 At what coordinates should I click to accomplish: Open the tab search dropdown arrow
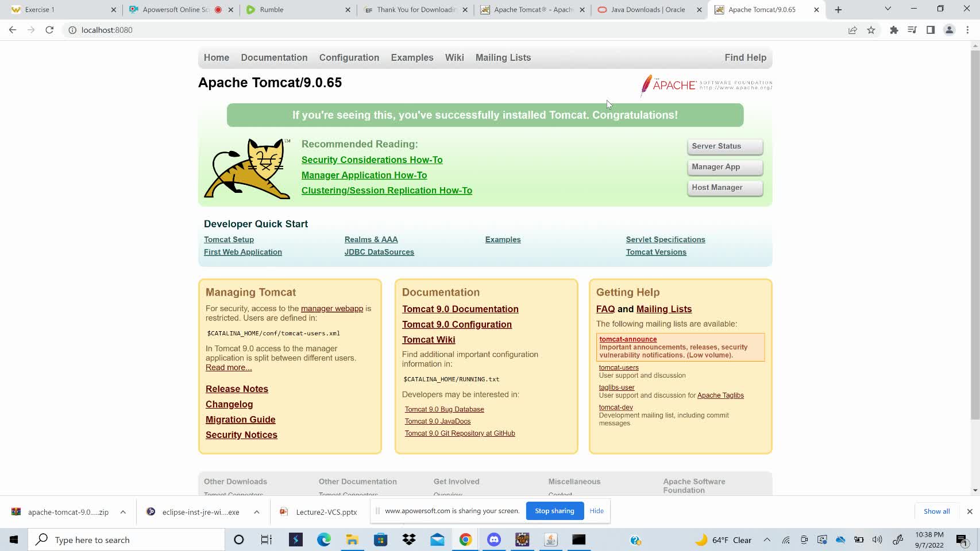pyautogui.click(x=888, y=9)
